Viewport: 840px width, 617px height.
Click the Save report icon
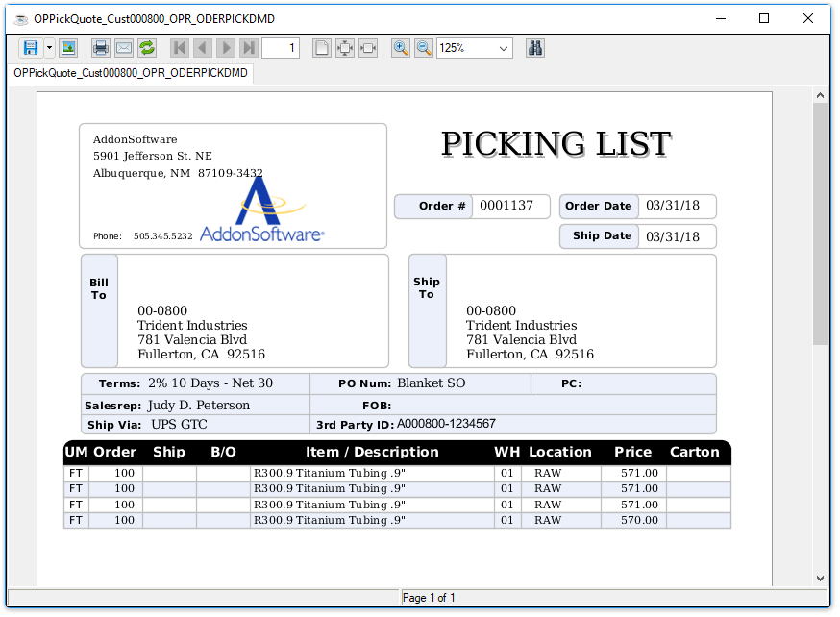tap(30, 48)
